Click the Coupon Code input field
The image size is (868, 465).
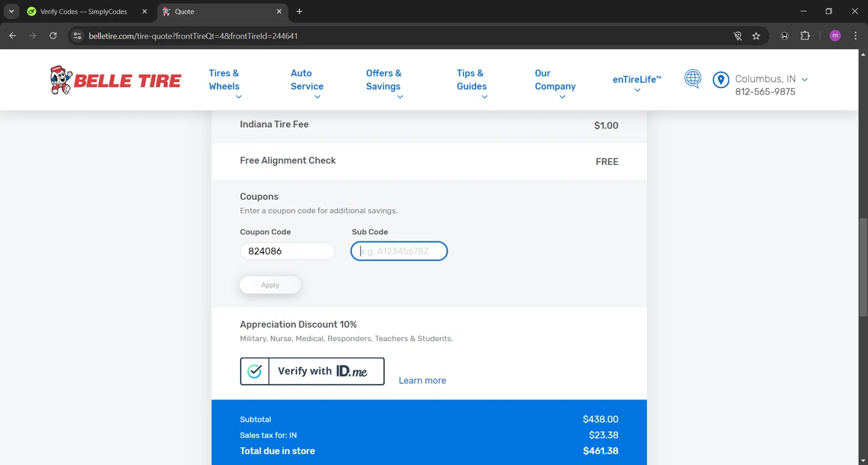tap(287, 252)
